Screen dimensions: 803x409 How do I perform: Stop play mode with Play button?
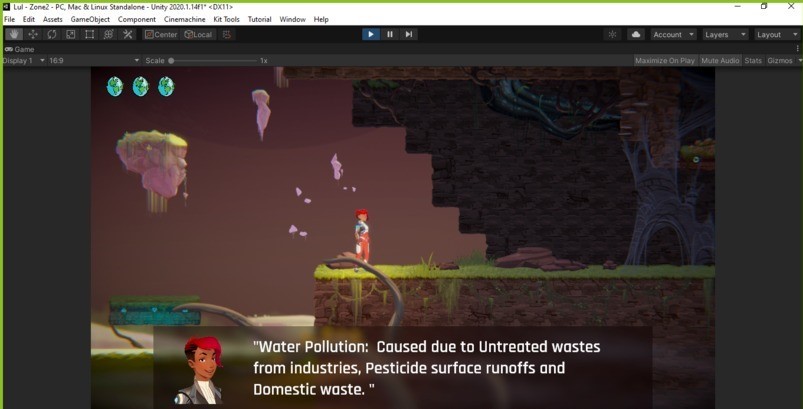pyautogui.click(x=371, y=34)
